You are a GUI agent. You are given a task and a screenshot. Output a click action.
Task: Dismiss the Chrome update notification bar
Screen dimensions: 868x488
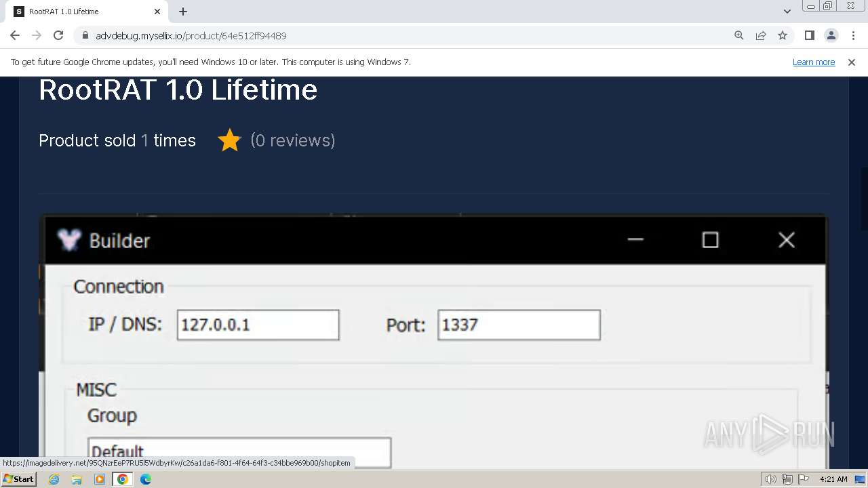pyautogui.click(x=852, y=62)
